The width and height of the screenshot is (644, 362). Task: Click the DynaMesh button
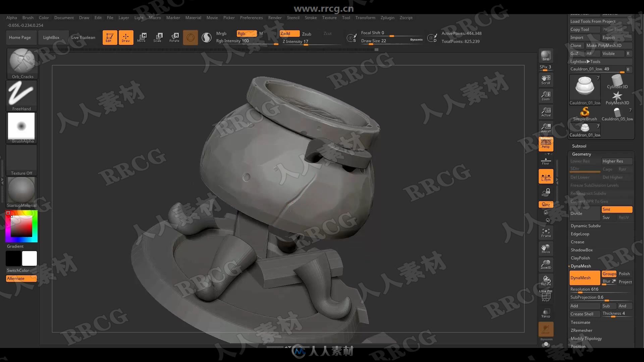(585, 278)
